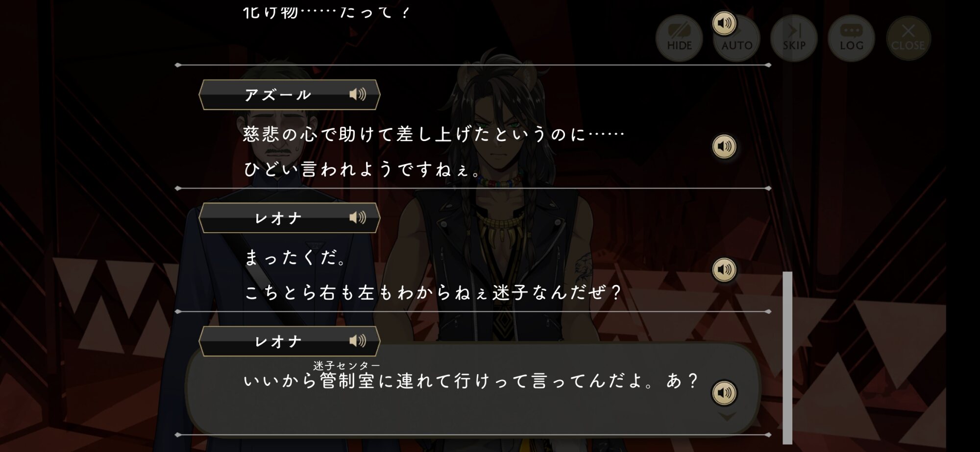Play voice icon beside まったくだ line
The width and height of the screenshot is (980, 452).
point(724,270)
